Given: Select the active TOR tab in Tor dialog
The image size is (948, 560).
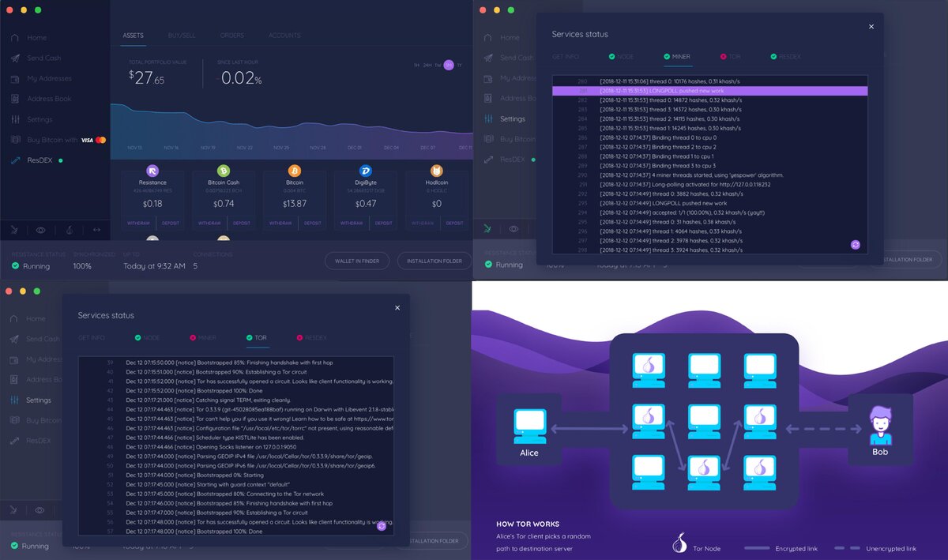Looking at the screenshot, I should (256, 338).
